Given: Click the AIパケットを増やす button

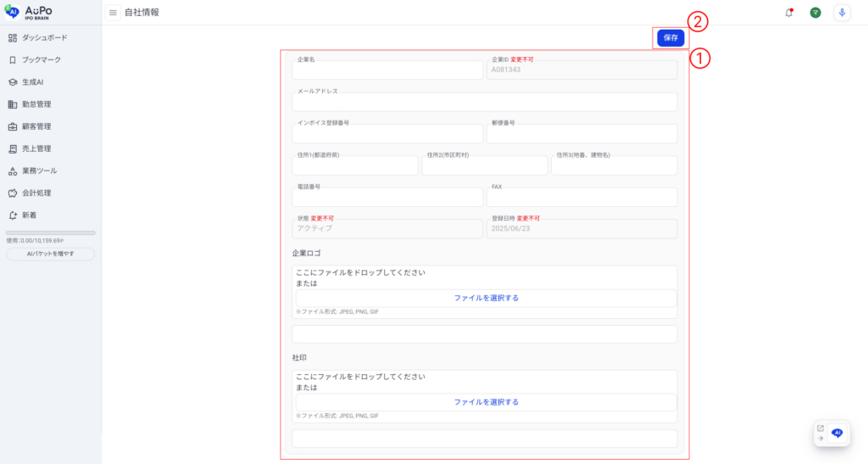Looking at the screenshot, I should click(x=50, y=254).
